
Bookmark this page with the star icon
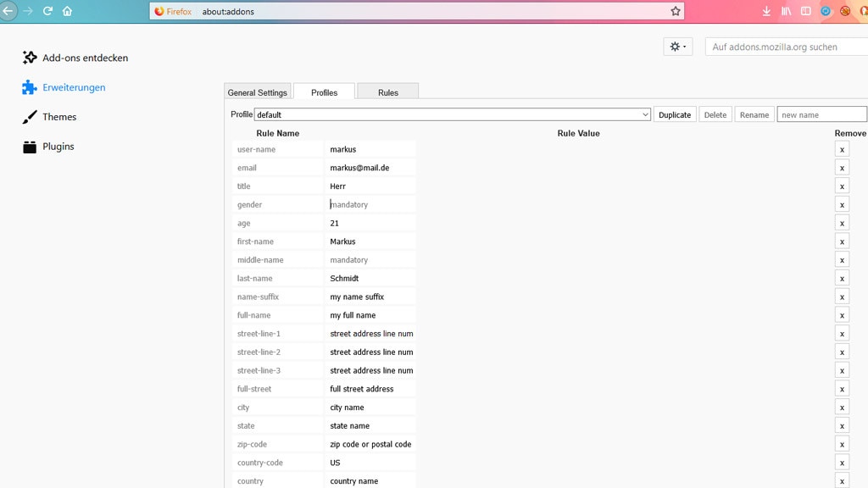pyautogui.click(x=675, y=11)
